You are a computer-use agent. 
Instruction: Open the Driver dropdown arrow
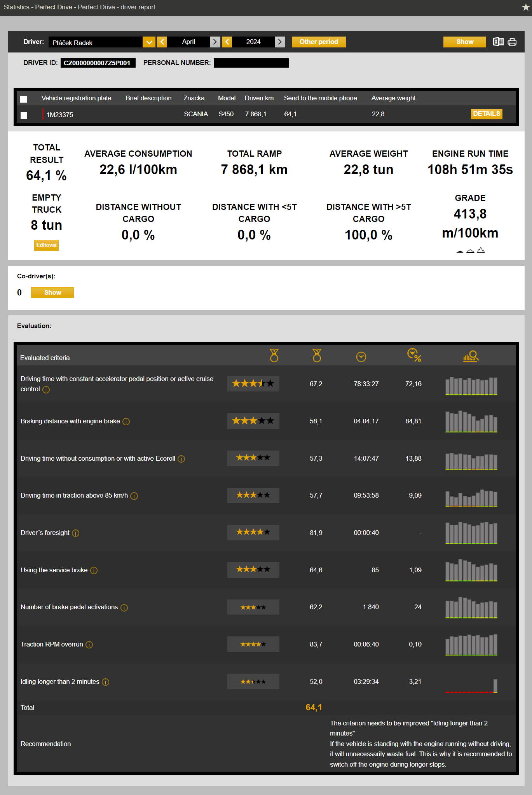(149, 42)
